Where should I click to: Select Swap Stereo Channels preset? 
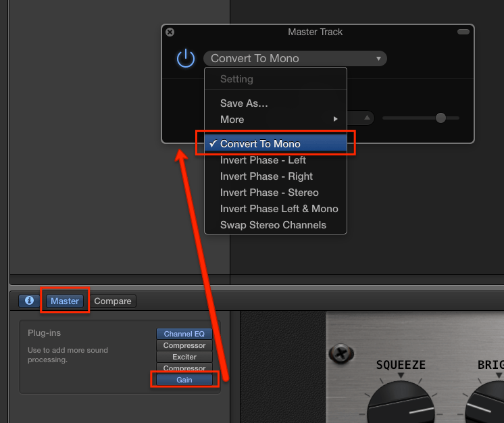point(276,225)
